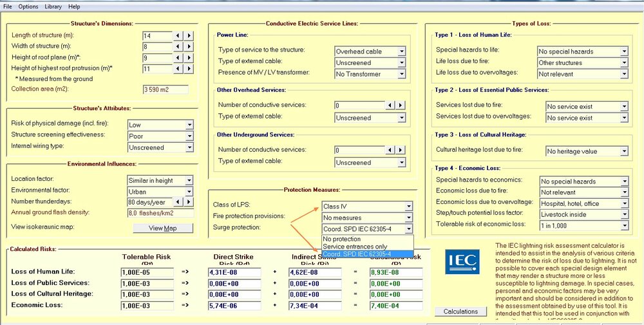Select Coord. SPD IEC 62305-4 list option

click(368, 254)
